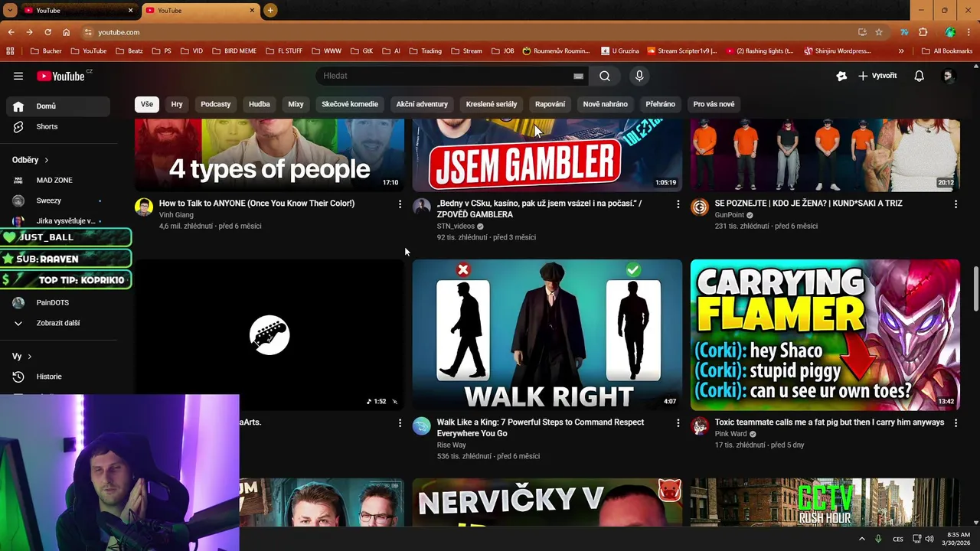Image resolution: width=980 pixels, height=551 pixels.
Task: Open the Trading bookmark folder
Action: coord(426,51)
